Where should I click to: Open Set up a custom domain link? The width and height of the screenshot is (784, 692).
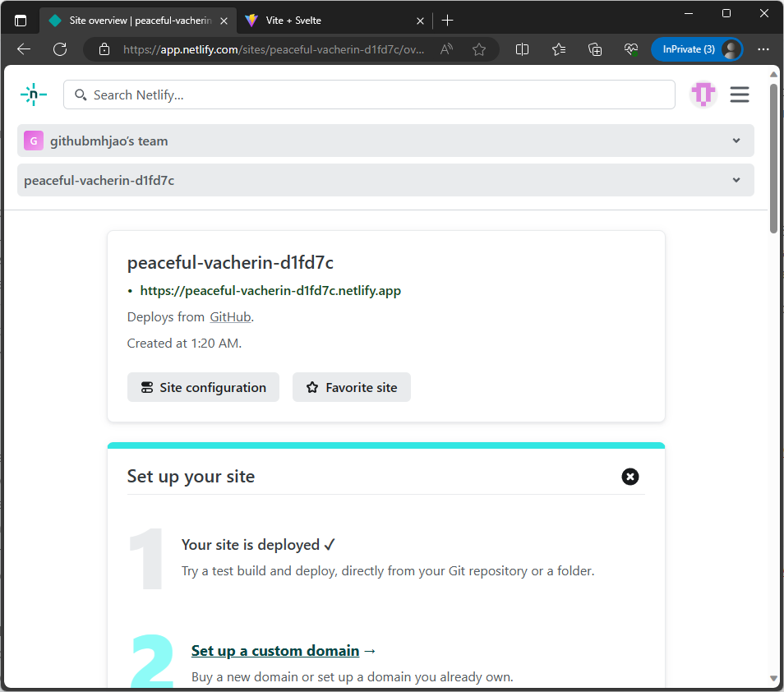pyautogui.click(x=275, y=651)
